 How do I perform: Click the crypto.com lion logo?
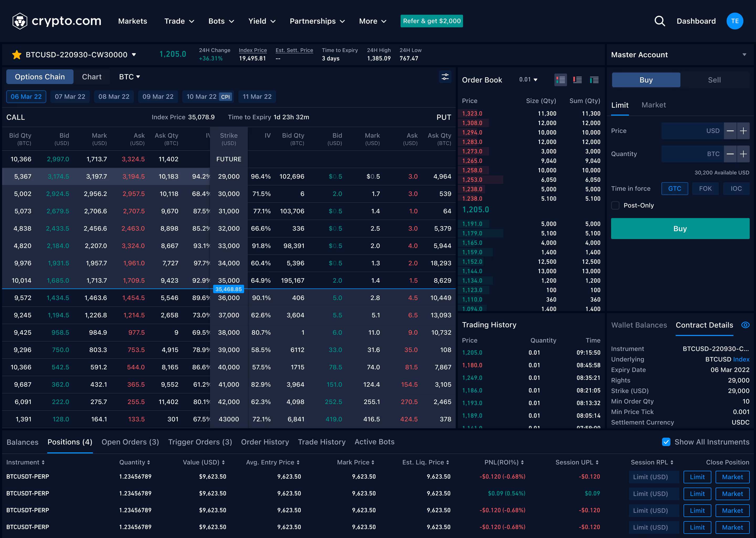click(19, 21)
